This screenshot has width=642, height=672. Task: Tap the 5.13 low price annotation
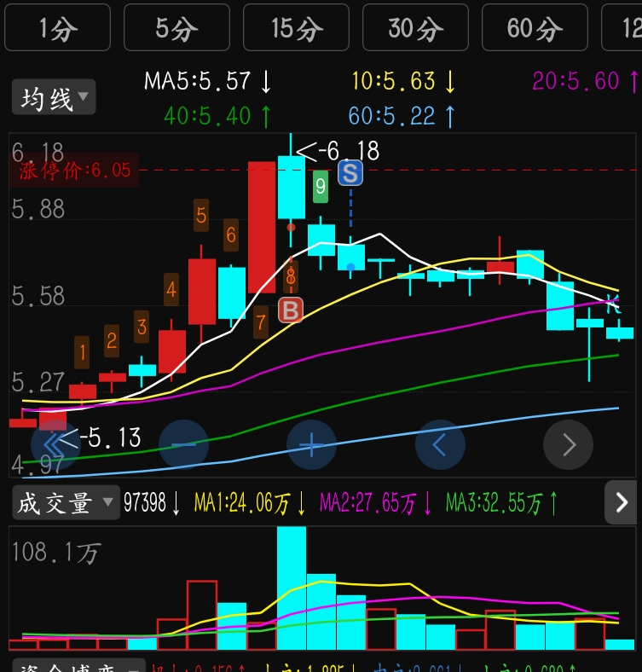point(101,438)
